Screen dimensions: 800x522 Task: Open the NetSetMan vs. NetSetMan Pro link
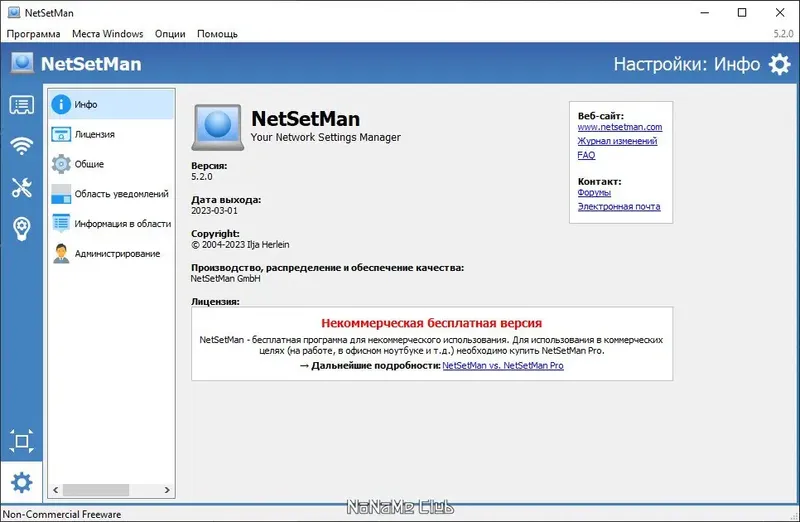[x=503, y=365]
